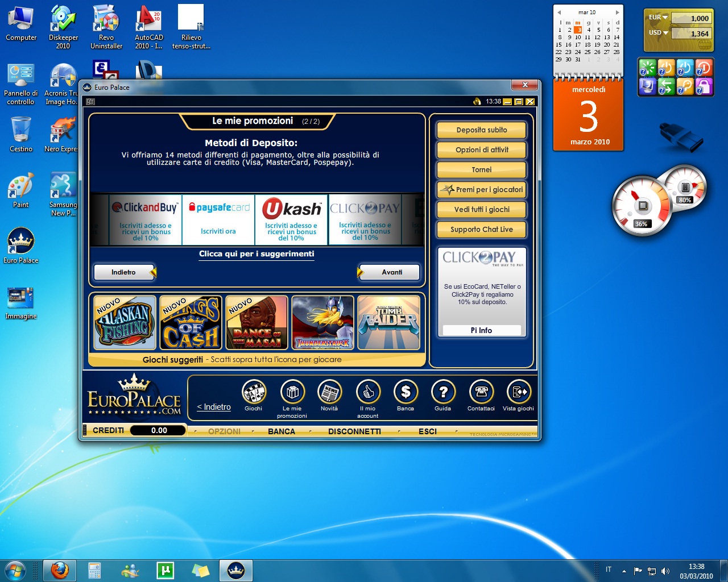Viewport: 728px width, 582px height.
Task: Launch Dance of the Masai game
Action: point(257,322)
